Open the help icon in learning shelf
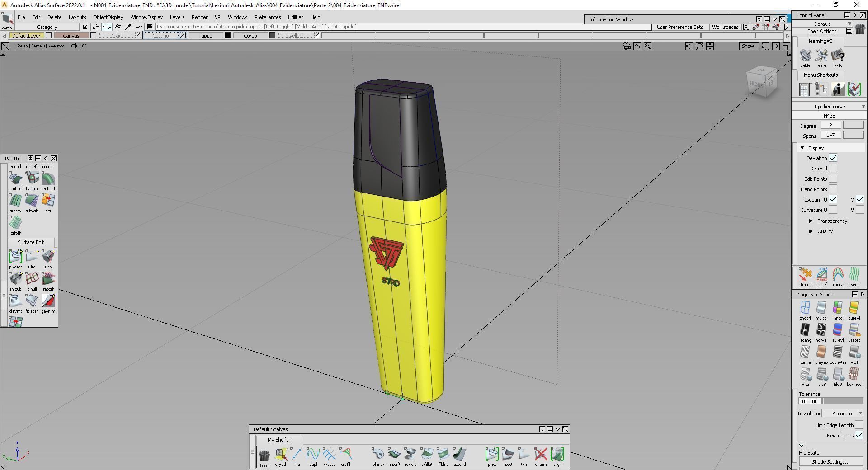Viewport: 868px width, 470px height. click(x=838, y=56)
